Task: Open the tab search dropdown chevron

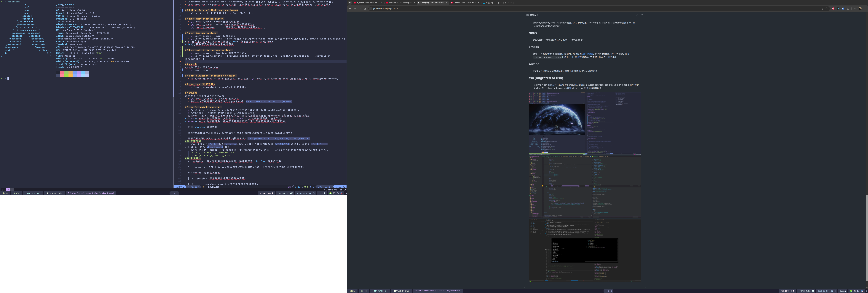Action: pos(350,3)
